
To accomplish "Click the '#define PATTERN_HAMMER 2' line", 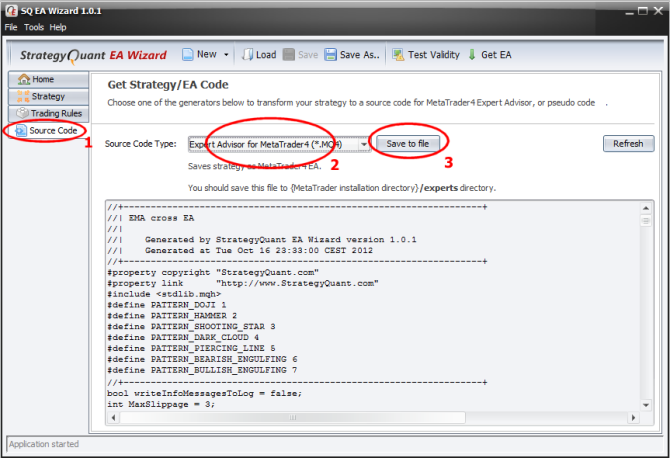I will tap(172, 316).
